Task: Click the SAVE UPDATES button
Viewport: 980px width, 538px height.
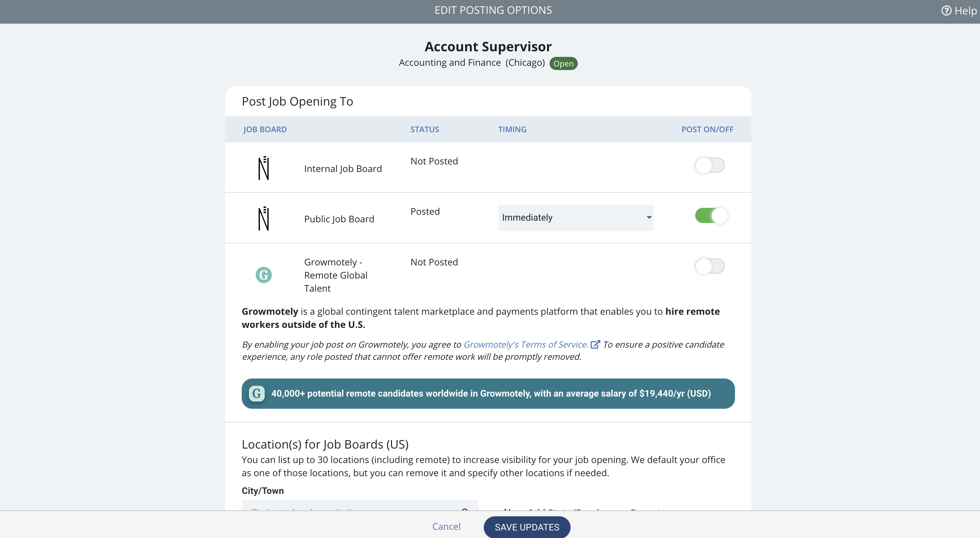Action: pyautogui.click(x=527, y=527)
